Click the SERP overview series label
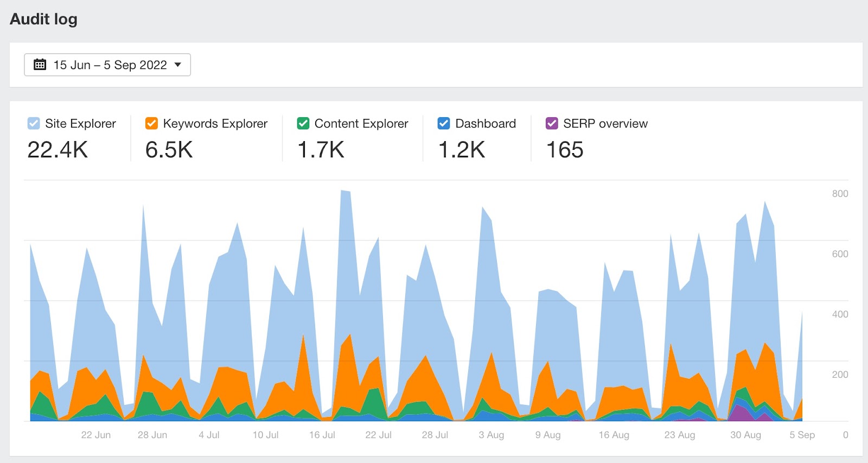The height and width of the screenshot is (463, 868). (605, 124)
